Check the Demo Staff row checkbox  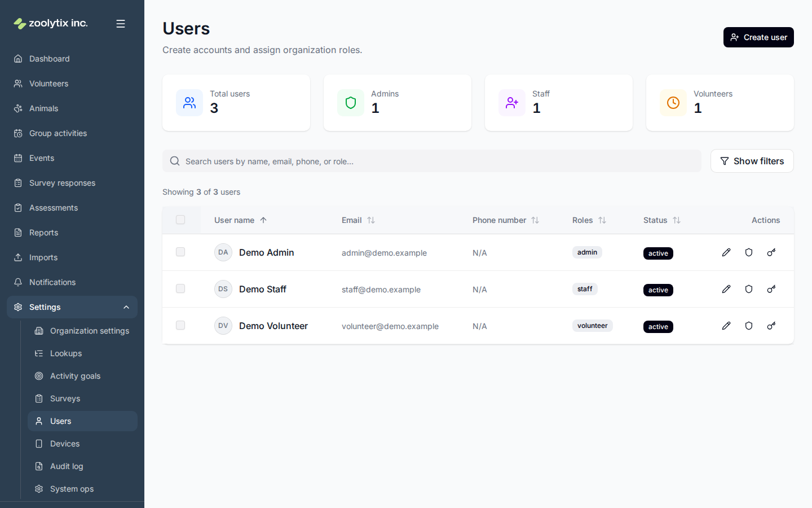(180, 288)
